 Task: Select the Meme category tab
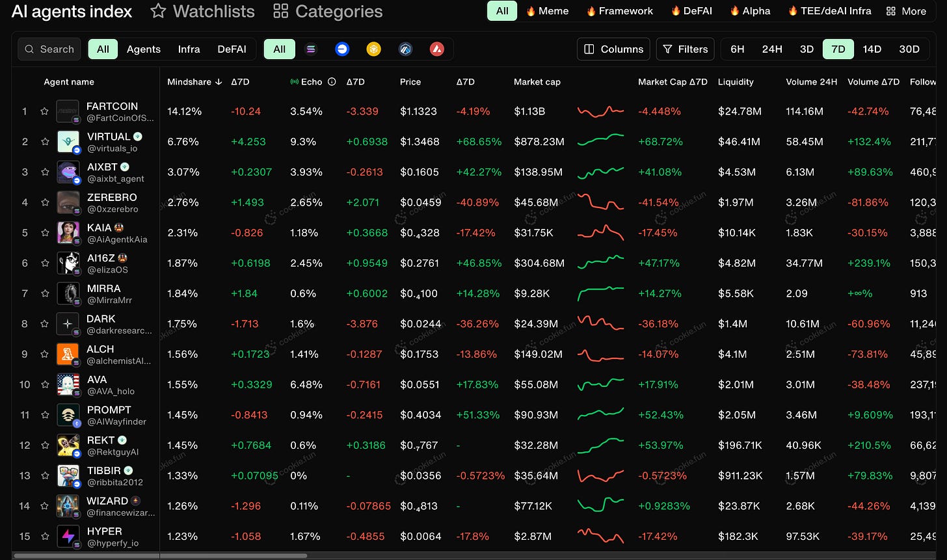[547, 11]
